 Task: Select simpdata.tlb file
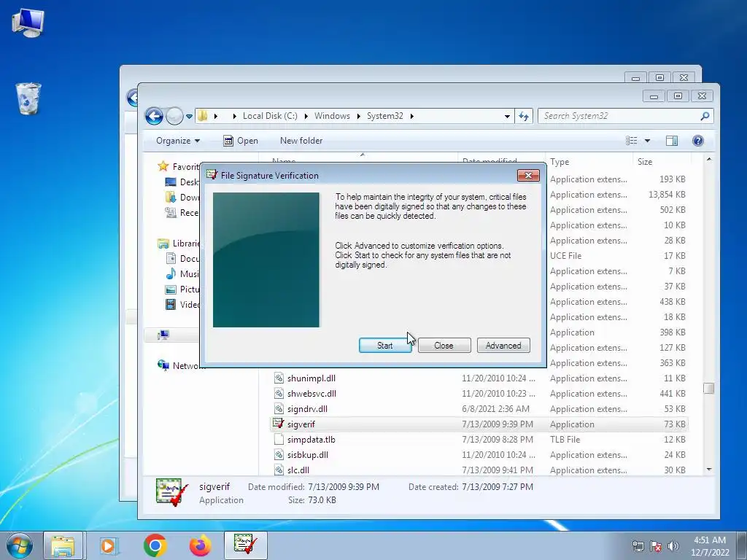(311, 439)
